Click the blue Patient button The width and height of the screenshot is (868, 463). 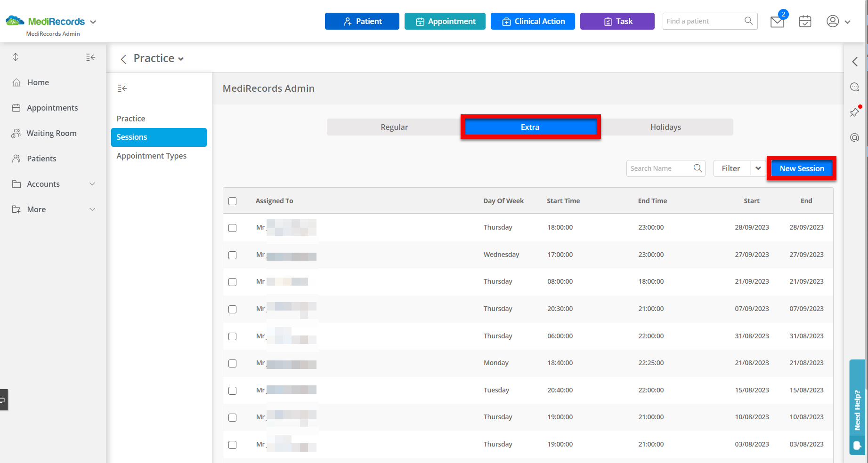(x=362, y=21)
